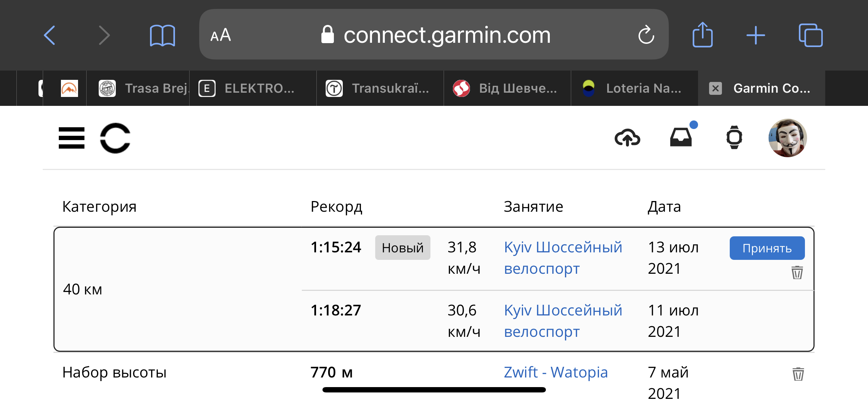Viewport: 868px width, 401px height.
Task: Open the Zwift - Watopia activity link
Action: coord(556,372)
